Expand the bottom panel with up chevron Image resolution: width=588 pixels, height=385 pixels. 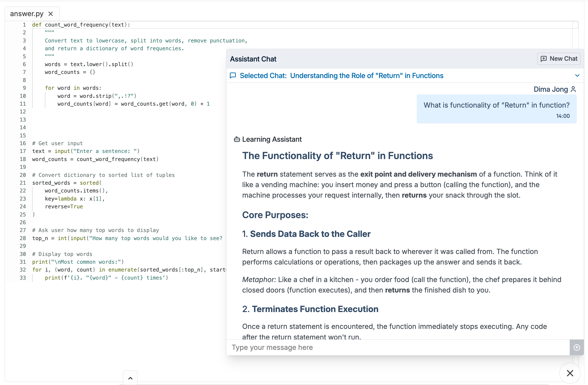point(131,378)
